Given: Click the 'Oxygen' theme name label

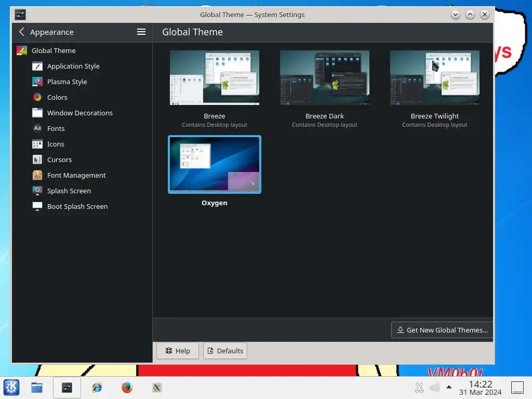Looking at the screenshot, I should (215, 203).
